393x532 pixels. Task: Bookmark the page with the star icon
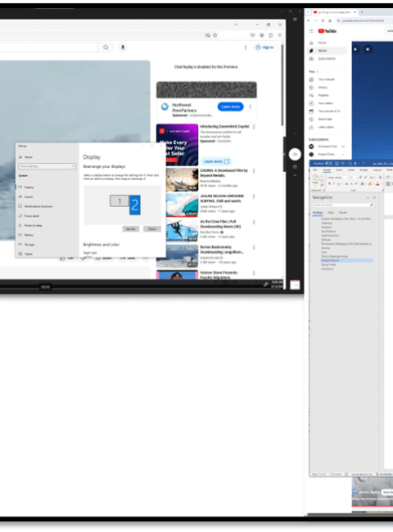(215, 35)
